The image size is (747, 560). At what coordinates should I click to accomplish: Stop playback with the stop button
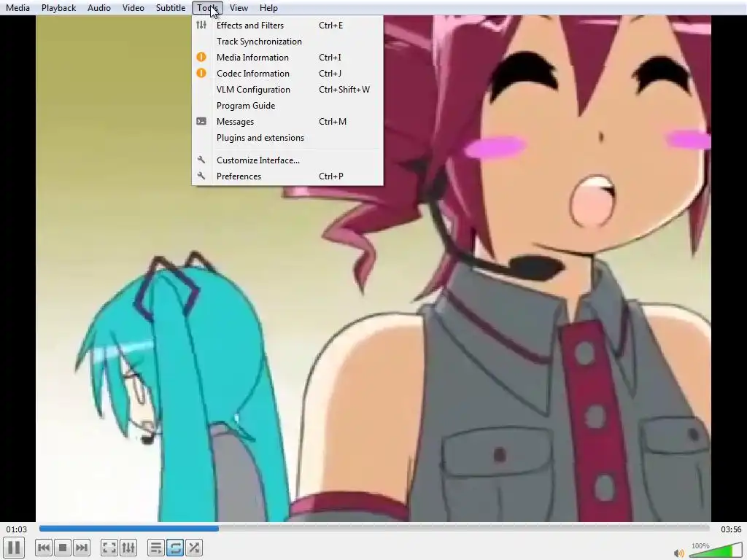pos(63,548)
